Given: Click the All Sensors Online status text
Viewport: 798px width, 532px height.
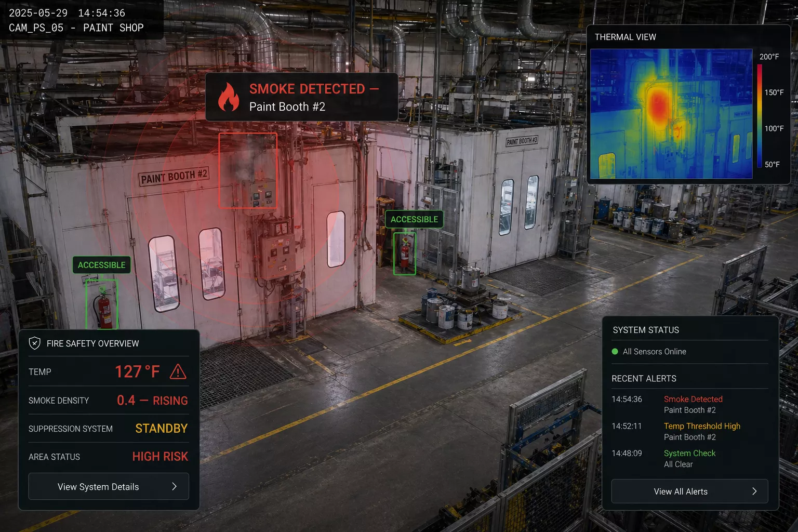Looking at the screenshot, I should (655, 352).
